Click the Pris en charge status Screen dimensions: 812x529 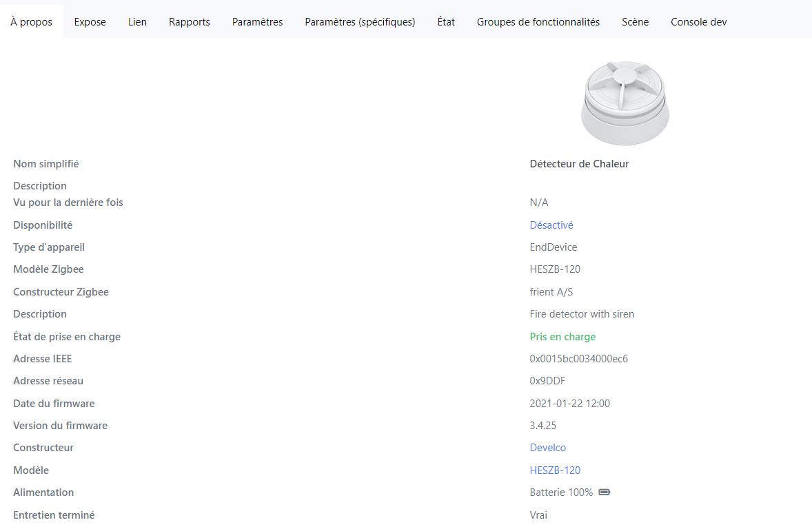point(562,337)
